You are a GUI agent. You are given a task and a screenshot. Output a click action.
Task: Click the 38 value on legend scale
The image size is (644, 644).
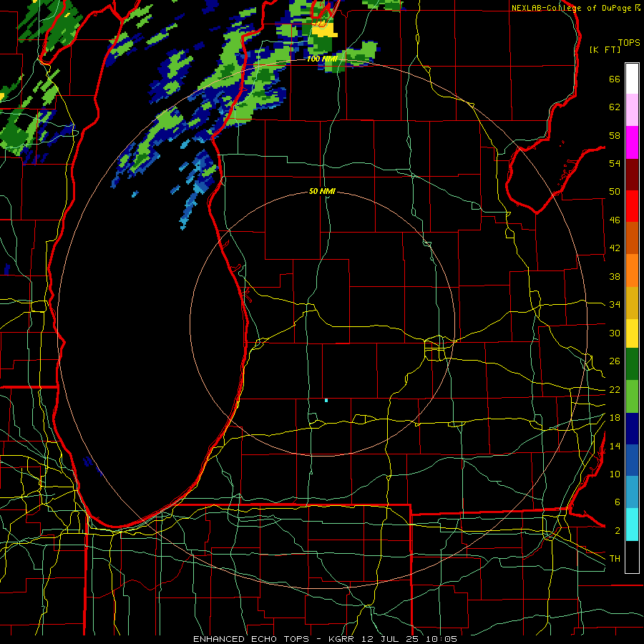(615, 276)
